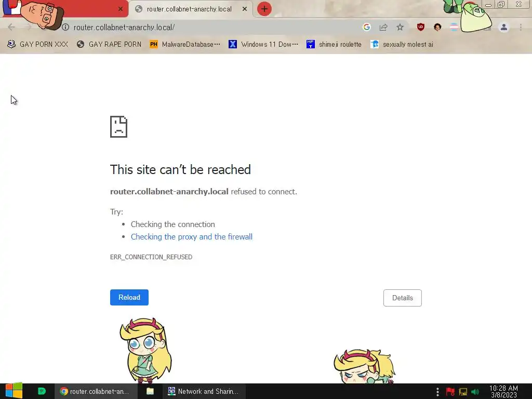Open the Windows Start menu
532x399 pixels.
click(14, 391)
